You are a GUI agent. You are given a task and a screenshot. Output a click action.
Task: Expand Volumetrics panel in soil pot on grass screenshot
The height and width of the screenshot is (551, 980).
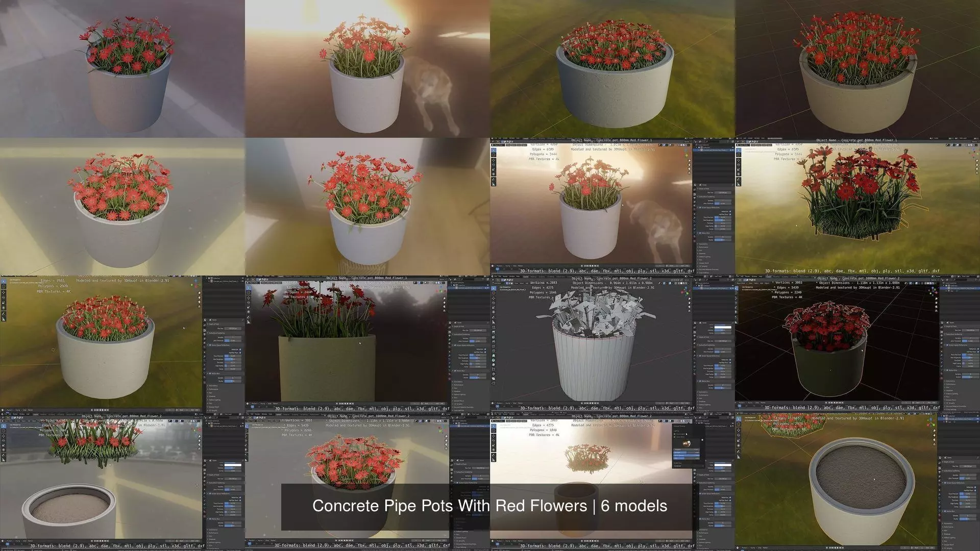point(948,523)
